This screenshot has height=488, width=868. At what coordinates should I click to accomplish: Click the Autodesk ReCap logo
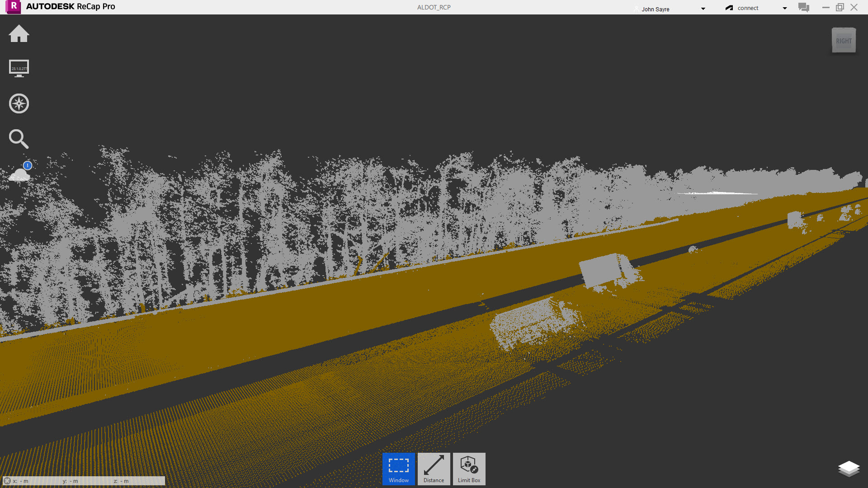click(x=14, y=7)
